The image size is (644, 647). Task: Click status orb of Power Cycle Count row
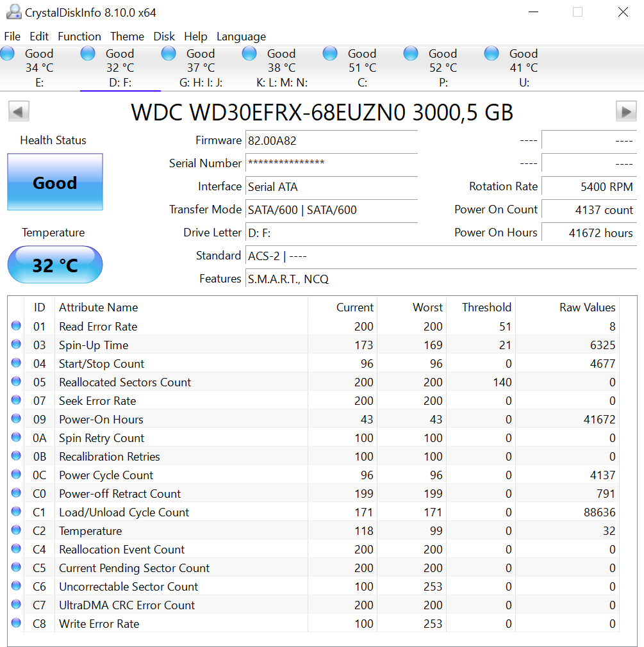pyautogui.click(x=16, y=474)
